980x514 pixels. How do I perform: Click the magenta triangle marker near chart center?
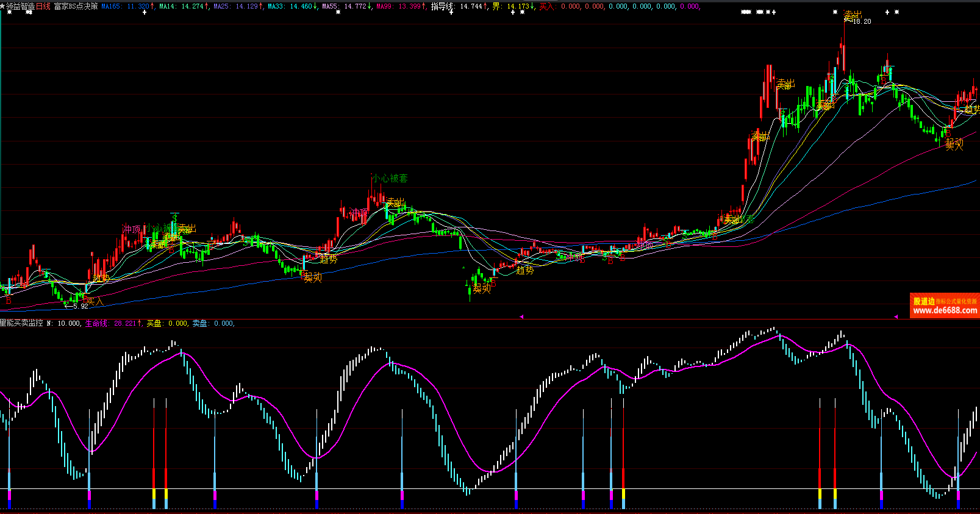point(521,316)
